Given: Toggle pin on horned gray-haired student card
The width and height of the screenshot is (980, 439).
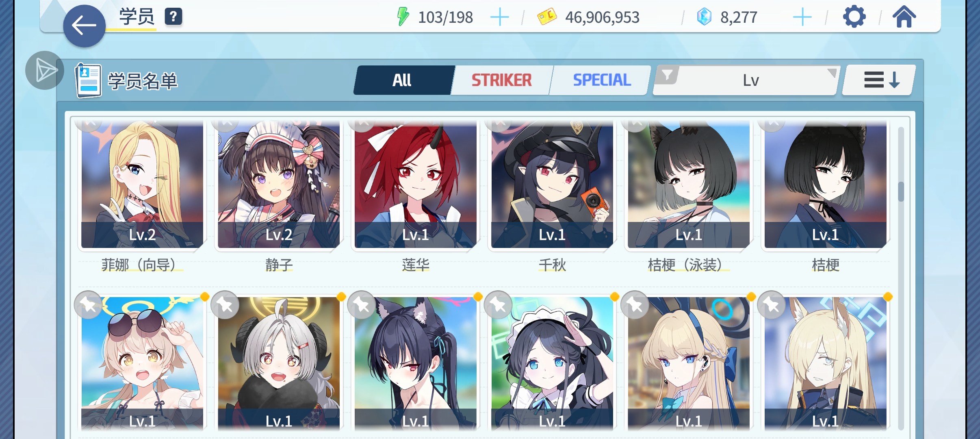Looking at the screenshot, I should click(x=225, y=304).
